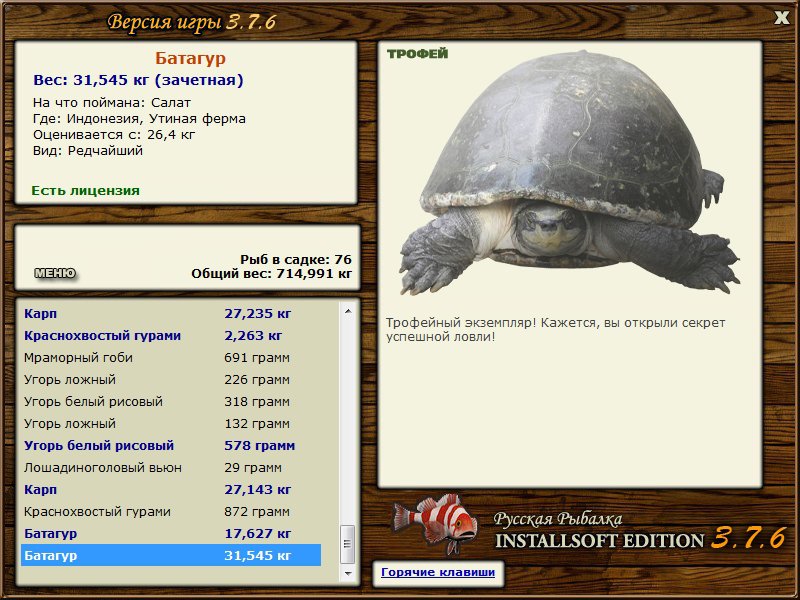The image size is (800, 600).
Task: Click the Batagur turtle trophy image
Action: pyautogui.click(x=569, y=172)
